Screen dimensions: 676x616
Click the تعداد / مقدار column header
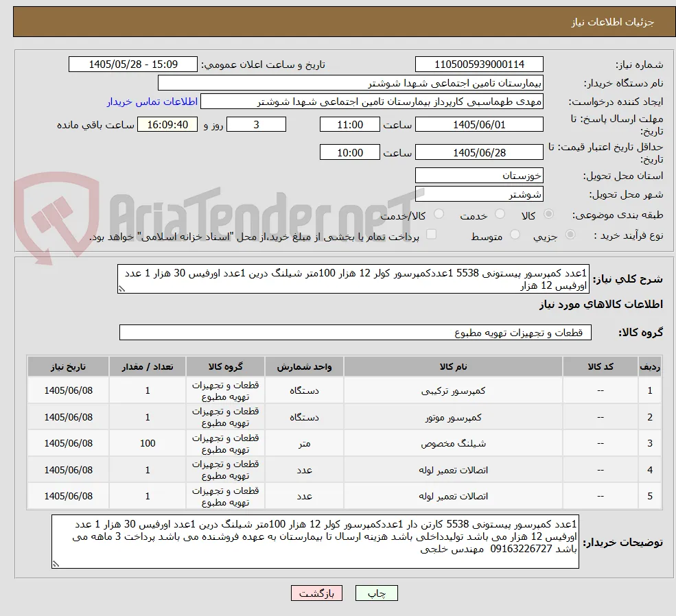pyautogui.click(x=148, y=366)
